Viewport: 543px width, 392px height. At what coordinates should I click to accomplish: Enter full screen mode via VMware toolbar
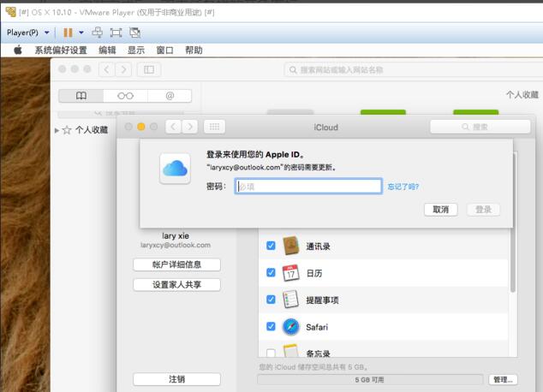point(116,33)
